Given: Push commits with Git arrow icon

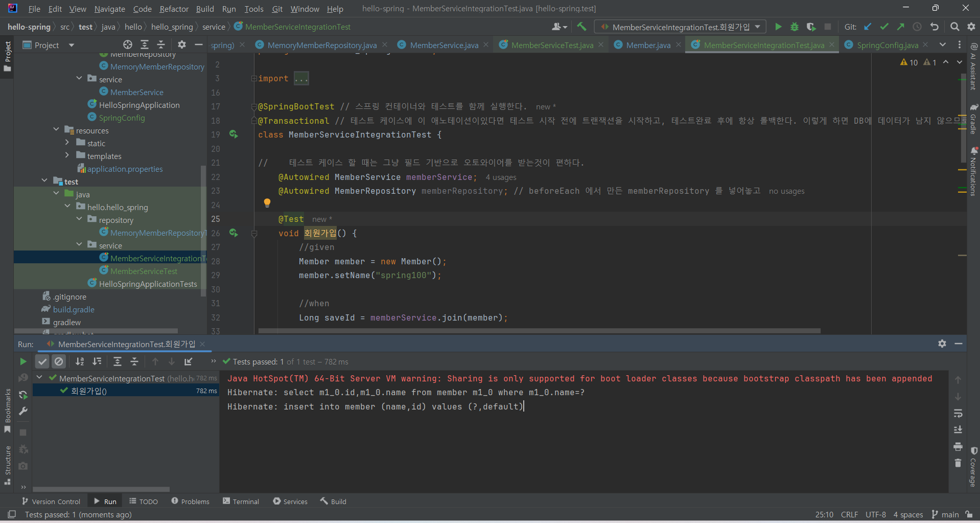Looking at the screenshot, I should [x=900, y=27].
